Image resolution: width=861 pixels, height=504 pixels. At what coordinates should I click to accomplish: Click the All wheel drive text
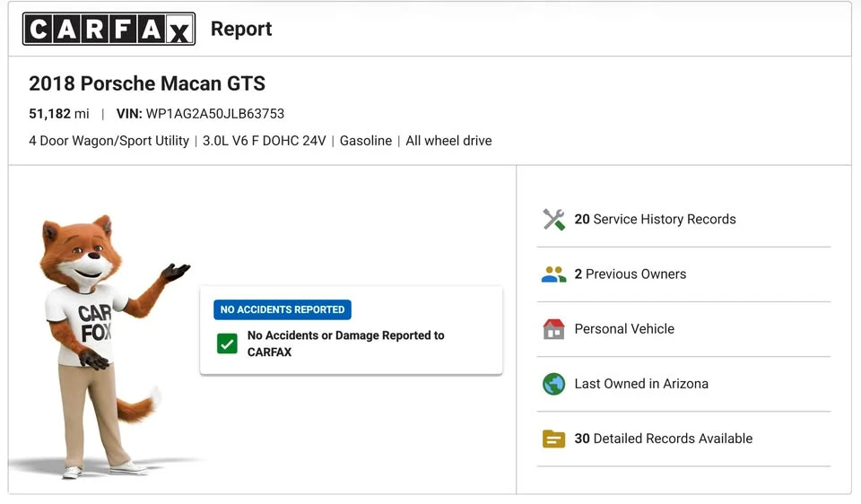coord(448,141)
